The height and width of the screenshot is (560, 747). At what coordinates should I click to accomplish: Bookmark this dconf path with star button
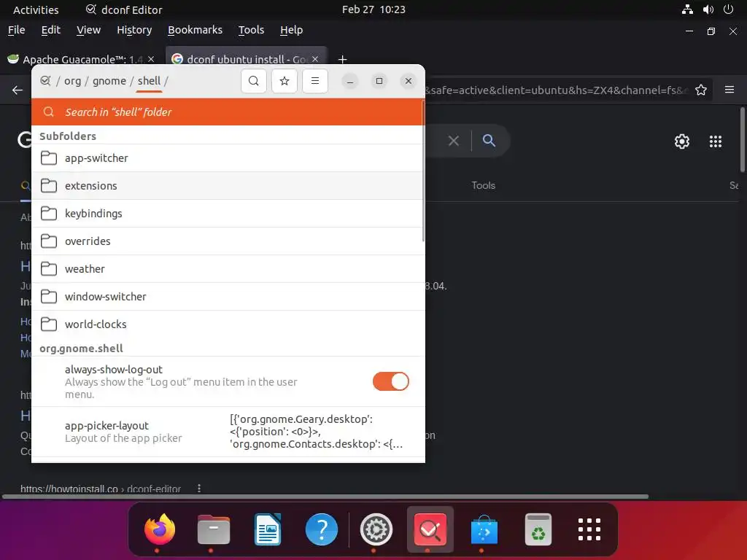(285, 81)
